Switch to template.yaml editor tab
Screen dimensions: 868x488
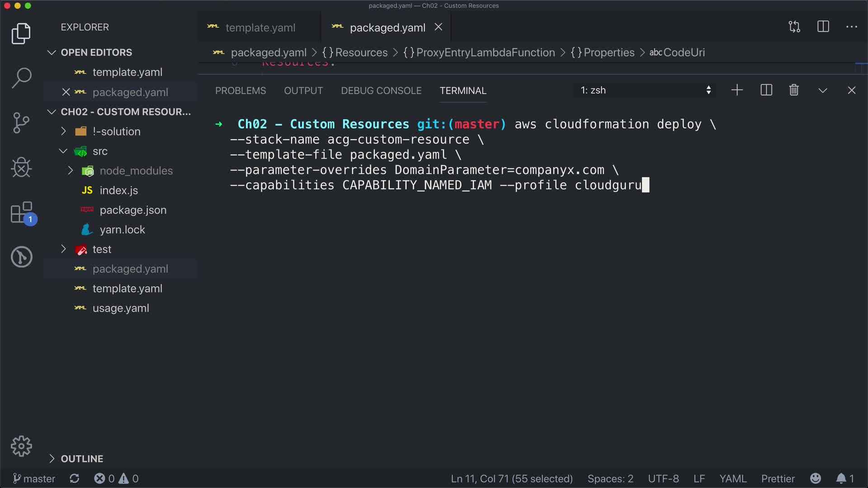pos(260,28)
